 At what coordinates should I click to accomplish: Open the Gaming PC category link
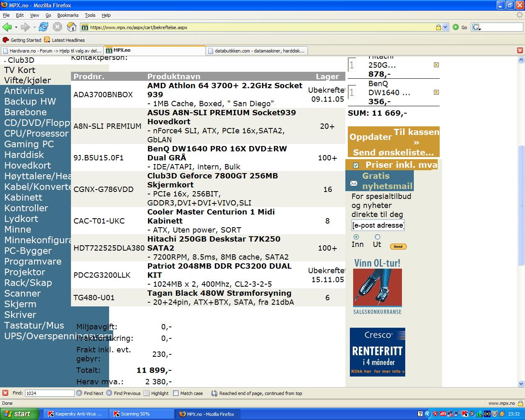pos(29,144)
